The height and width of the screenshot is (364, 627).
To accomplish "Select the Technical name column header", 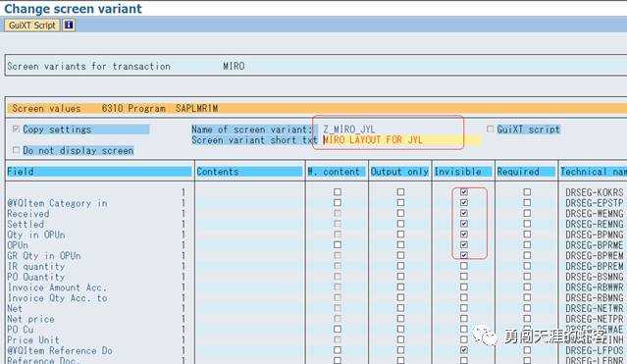I will (594, 172).
